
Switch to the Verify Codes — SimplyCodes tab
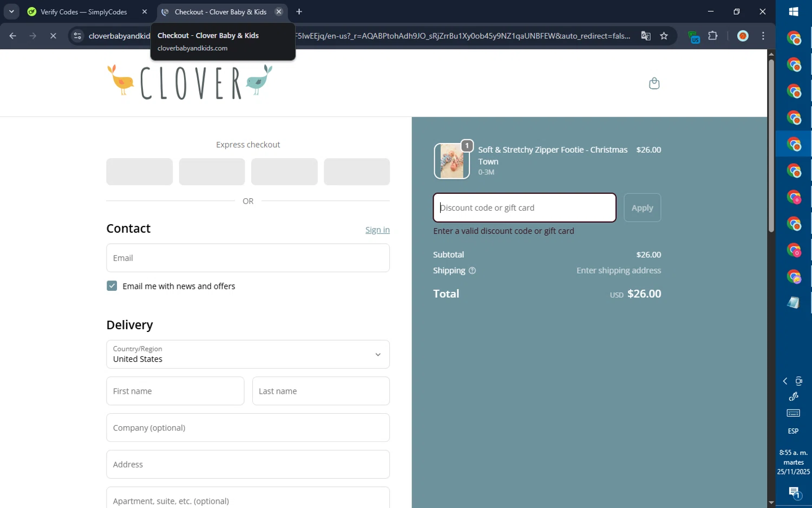[84, 11]
